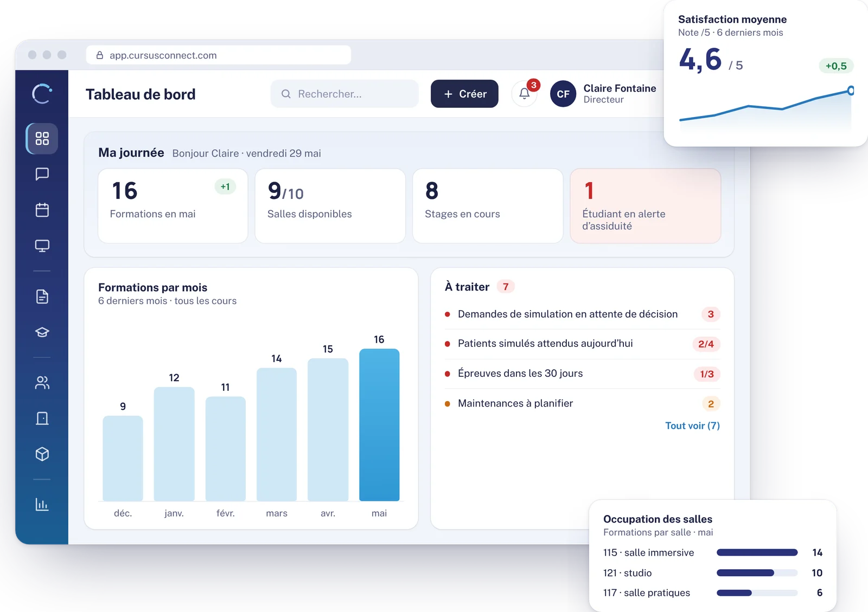Click the Tableau de bord page title
The image size is (868, 612).
click(141, 94)
